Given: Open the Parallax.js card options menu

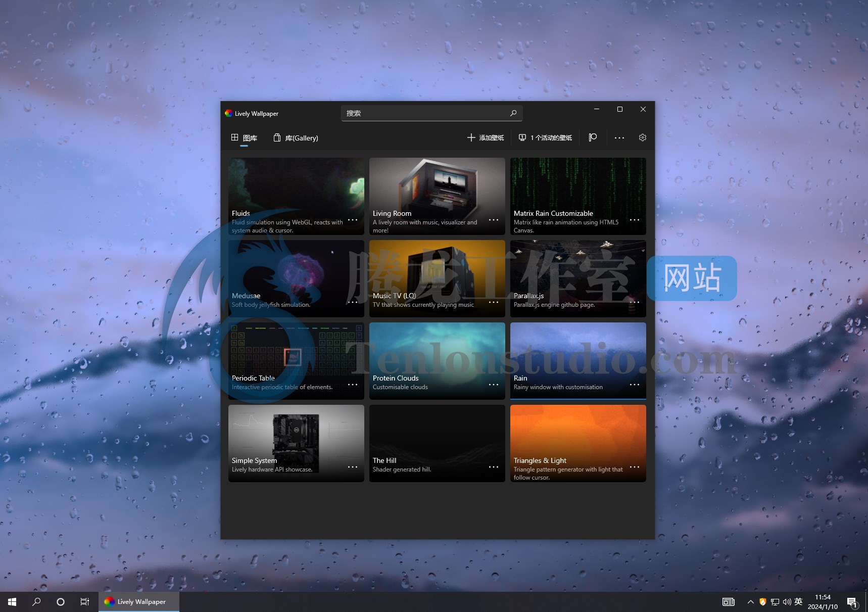Looking at the screenshot, I should tap(635, 303).
